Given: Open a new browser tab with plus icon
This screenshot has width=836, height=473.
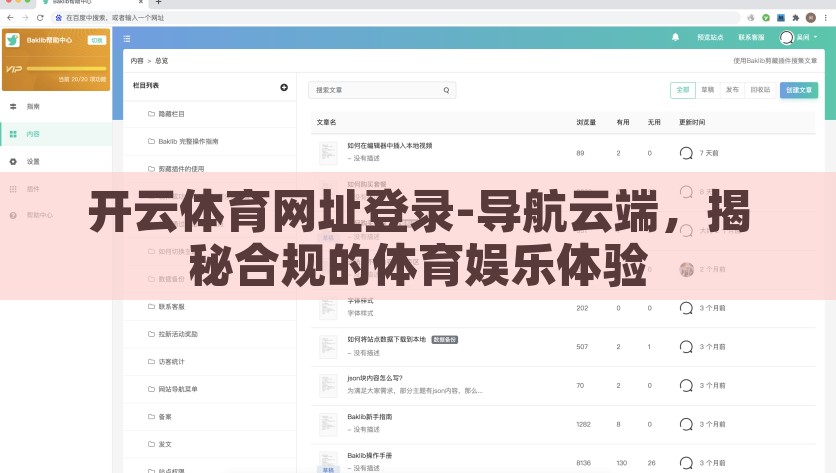Looking at the screenshot, I should click(x=158, y=2).
